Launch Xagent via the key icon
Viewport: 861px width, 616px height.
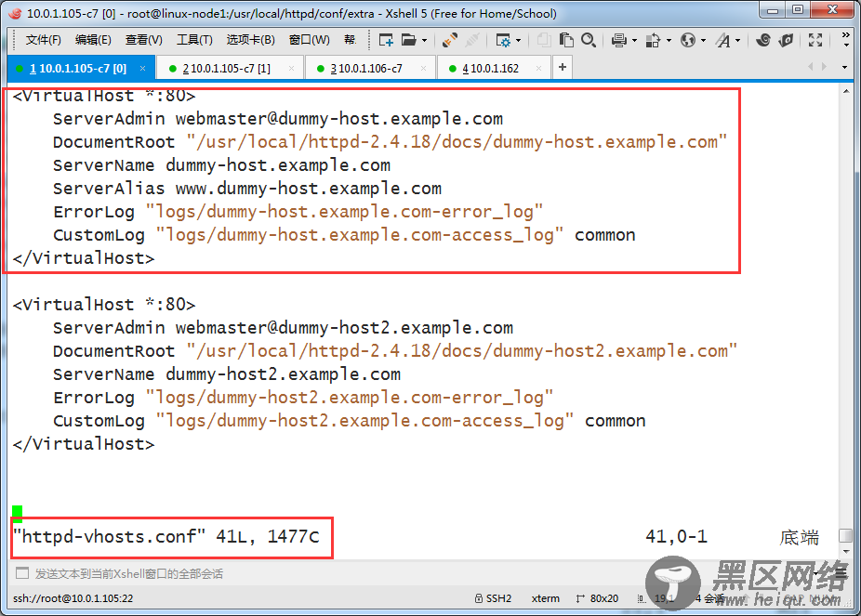787,40
